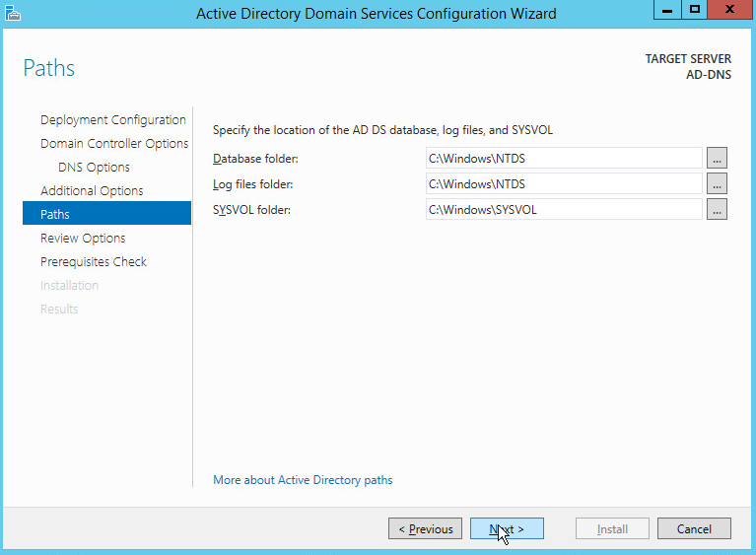Open Prerequisites Check step
Screen dimensions: 756x555
click(94, 262)
